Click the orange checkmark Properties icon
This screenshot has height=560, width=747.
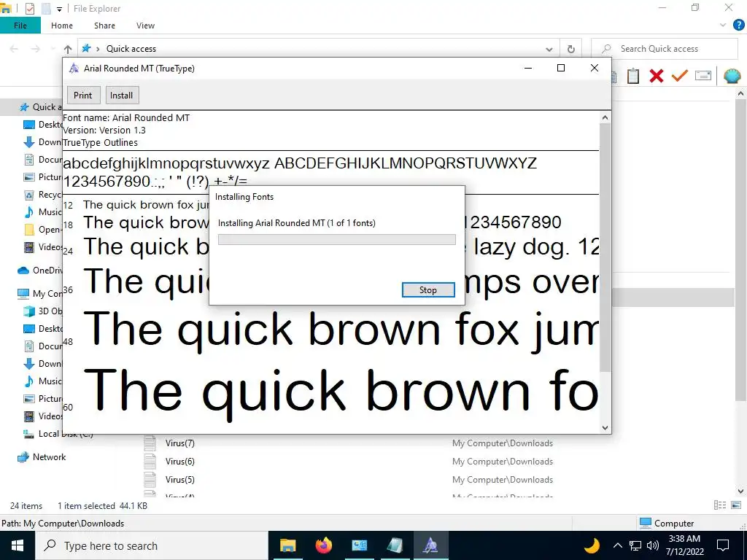679,75
